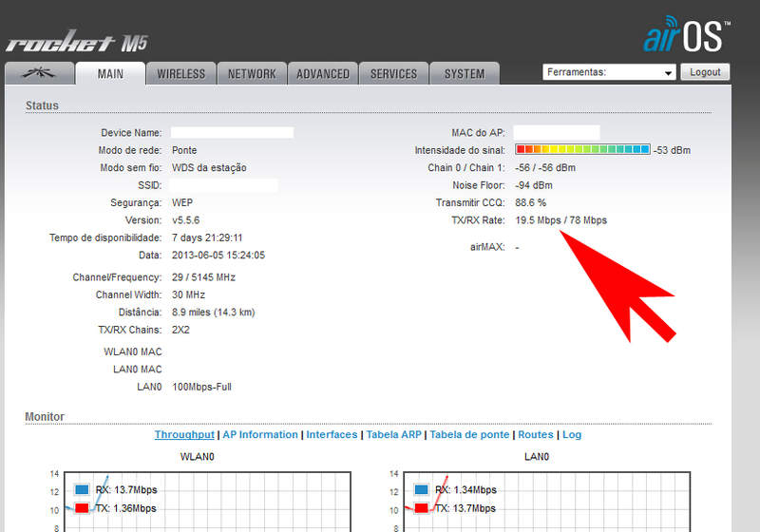
Task: Open the Throughput monitor link
Action: click(184, 434)
